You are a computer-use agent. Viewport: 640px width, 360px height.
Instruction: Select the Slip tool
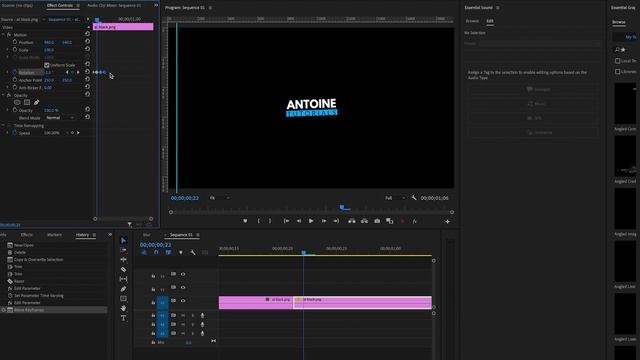(x=123, y=279)
